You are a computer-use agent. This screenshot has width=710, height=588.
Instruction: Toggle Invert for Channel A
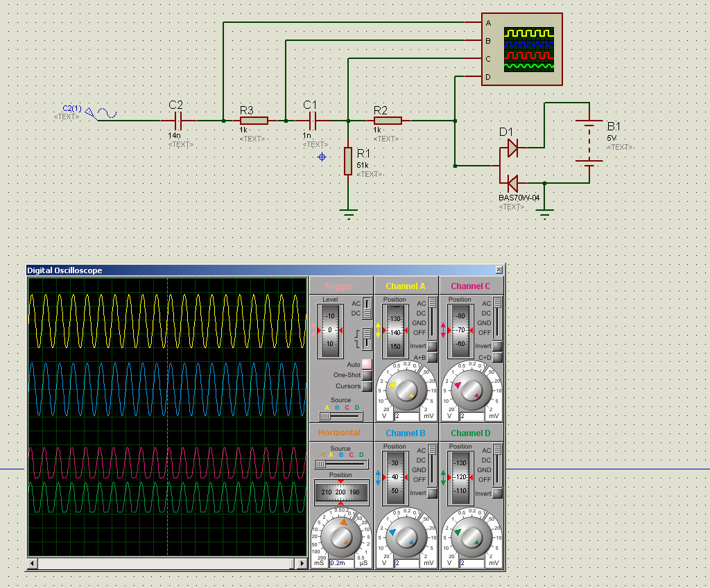click(x=432, y=346)
